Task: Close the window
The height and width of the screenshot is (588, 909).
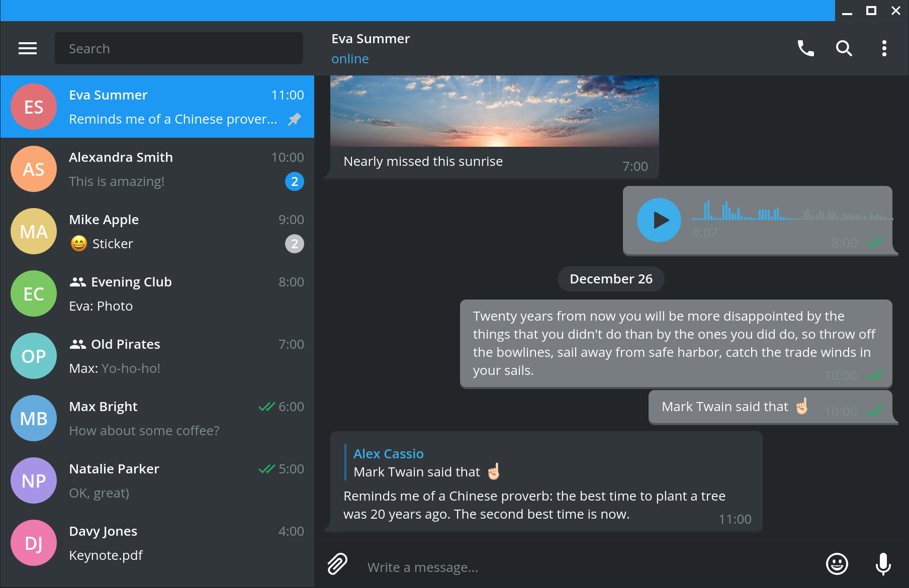Action: (895, 11)
